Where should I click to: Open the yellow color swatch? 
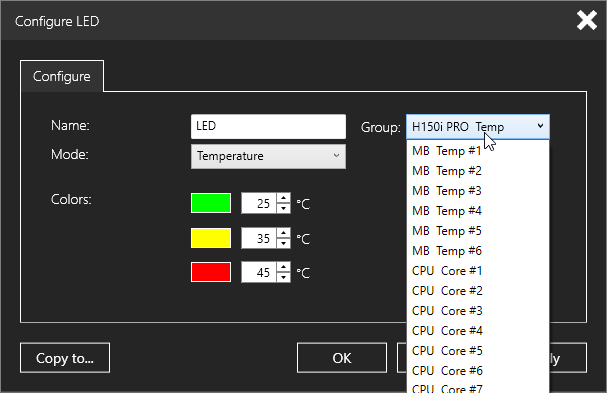pos(211,238)
